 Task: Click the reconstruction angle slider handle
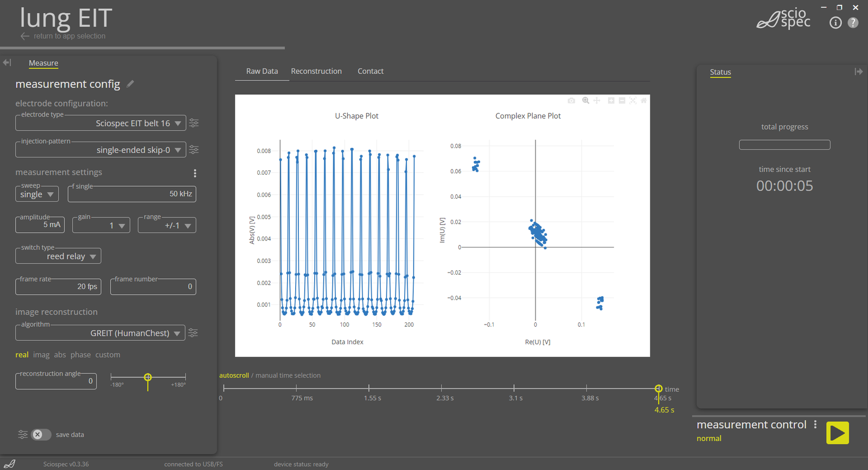click(148, 377)
